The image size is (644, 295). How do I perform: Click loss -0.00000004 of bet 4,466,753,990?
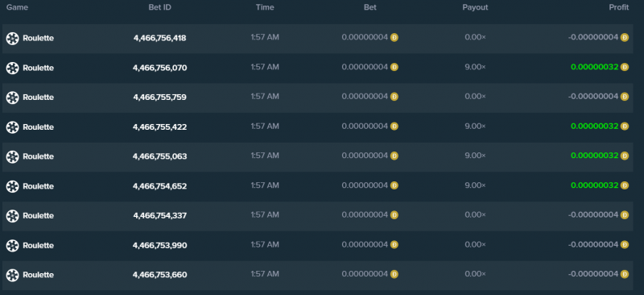coord(593,245)
